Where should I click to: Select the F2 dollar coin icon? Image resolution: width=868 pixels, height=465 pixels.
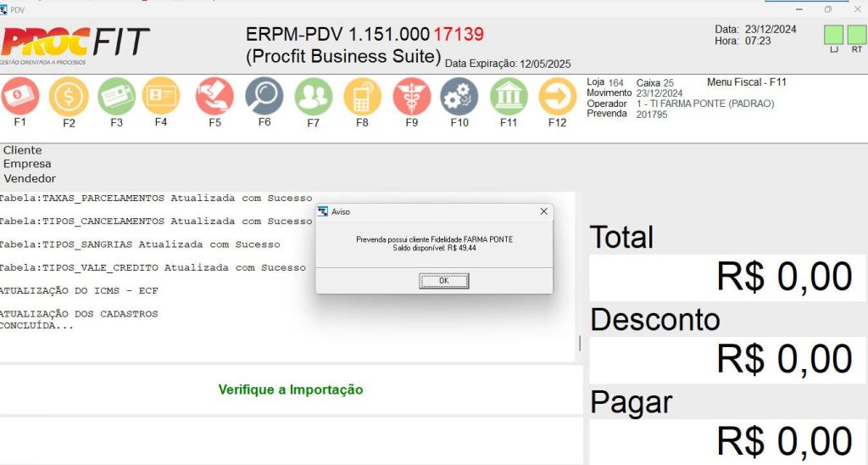[69, 97]
